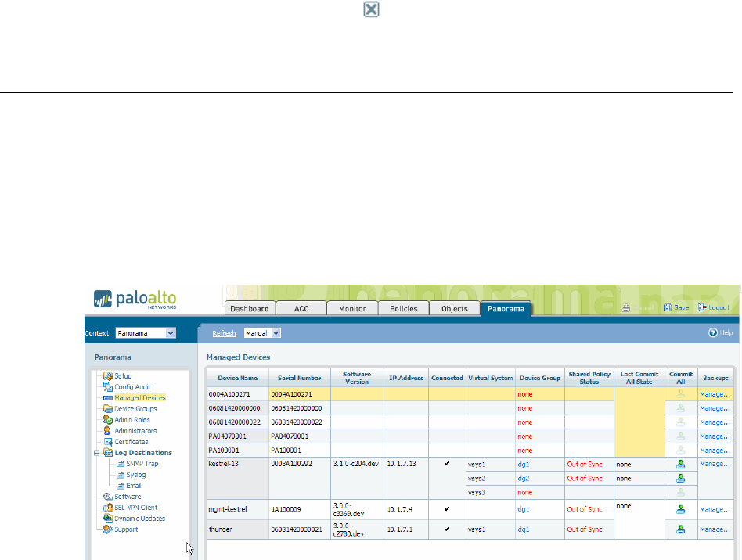This screenshot has height=560, width=742.
Task: Open the Manage... backups link for mgmt-kestrel
Action: [x=715, y=509]
